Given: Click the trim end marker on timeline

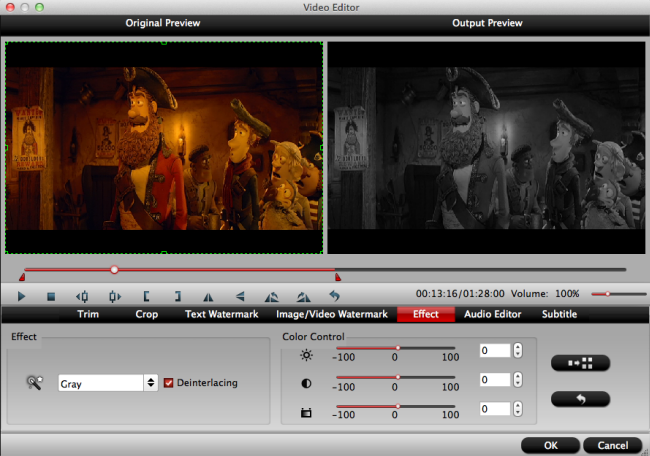Looking at the screenshot, I should coord(338,277).
